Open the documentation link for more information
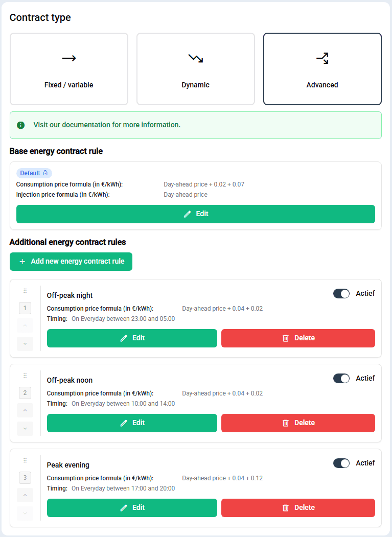This screenshot has height=537, width=392. pyautogui.click(x=107, y=125)
